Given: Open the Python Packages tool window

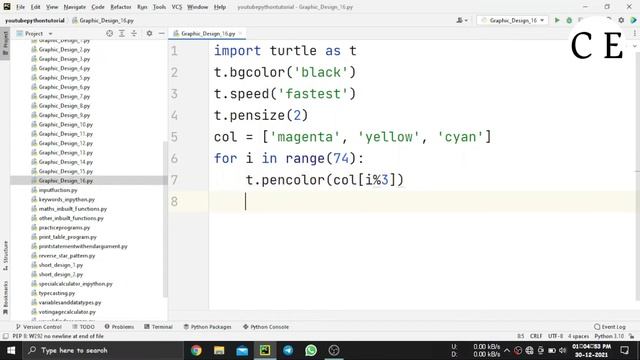Looking at the screenshot, I should (x=207, y=327).
